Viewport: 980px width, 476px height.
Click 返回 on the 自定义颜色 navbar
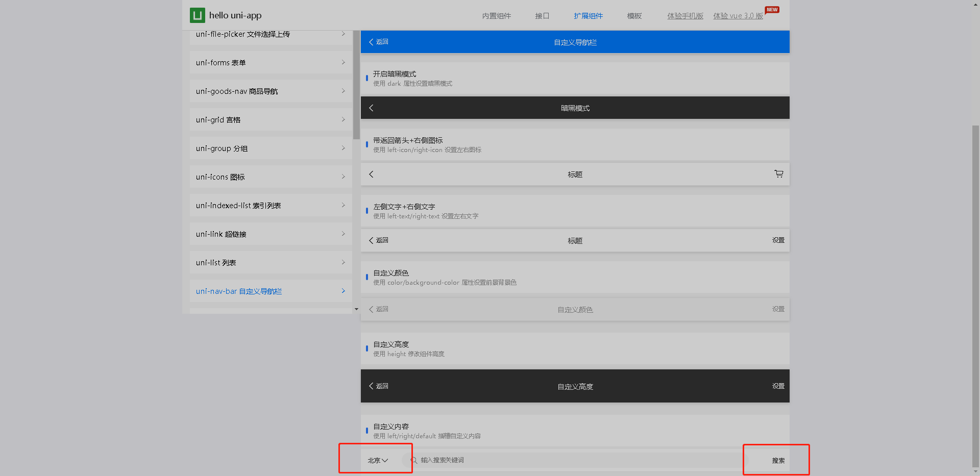[378, 309]
